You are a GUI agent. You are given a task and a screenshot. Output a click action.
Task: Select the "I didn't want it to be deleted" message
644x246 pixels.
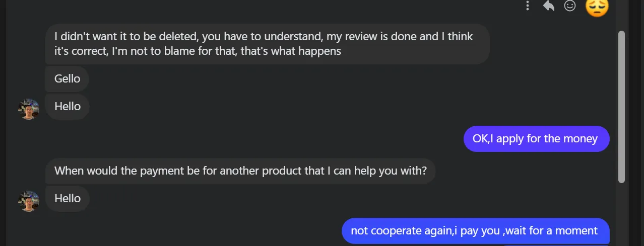267,44
